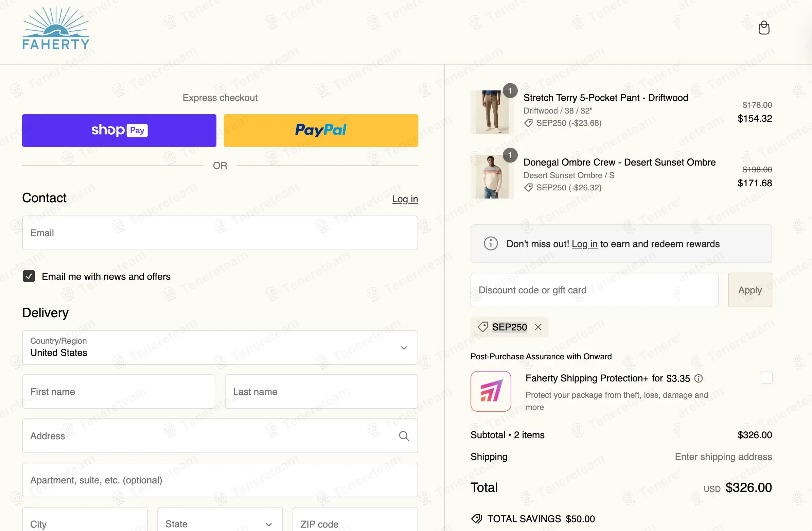Screen dimensions: 812x531
Task: Click the Discount code or gift card field
Action: [594, 290]
